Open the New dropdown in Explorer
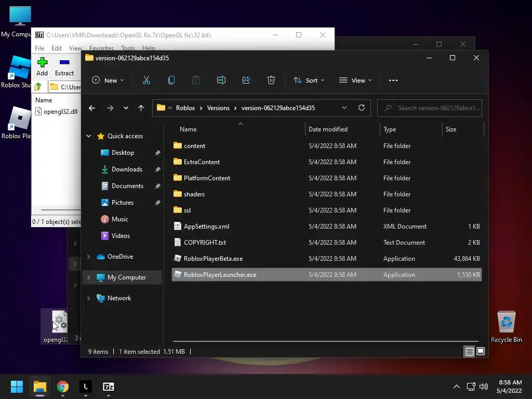 [x=108, y=81]
